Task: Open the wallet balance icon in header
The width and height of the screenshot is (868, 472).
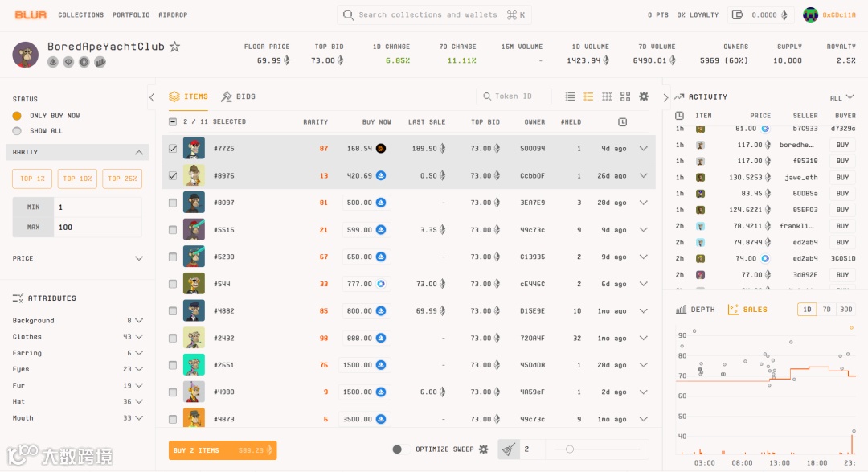Action: pos(737,15)
